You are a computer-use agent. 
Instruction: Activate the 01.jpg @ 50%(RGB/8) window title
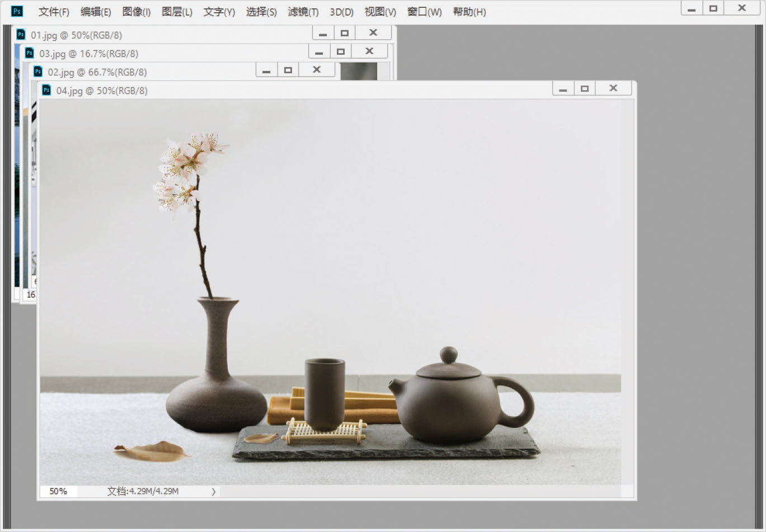click(x=76, y=35)
